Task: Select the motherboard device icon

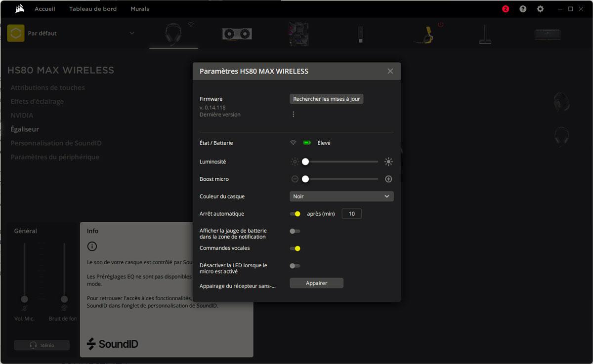Action: click(298, 34)
